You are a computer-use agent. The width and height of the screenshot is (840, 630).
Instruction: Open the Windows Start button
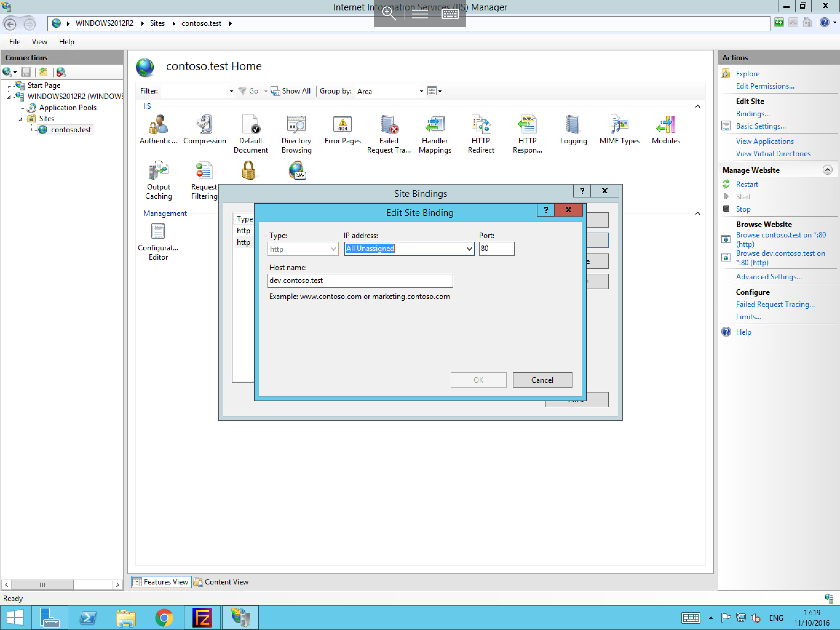click(15, 617)
